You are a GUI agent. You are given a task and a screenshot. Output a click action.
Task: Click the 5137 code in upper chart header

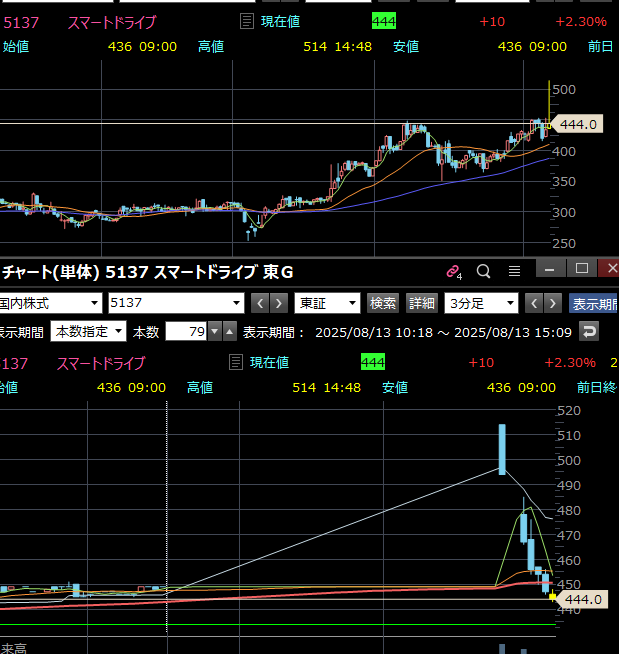[21, 22]
